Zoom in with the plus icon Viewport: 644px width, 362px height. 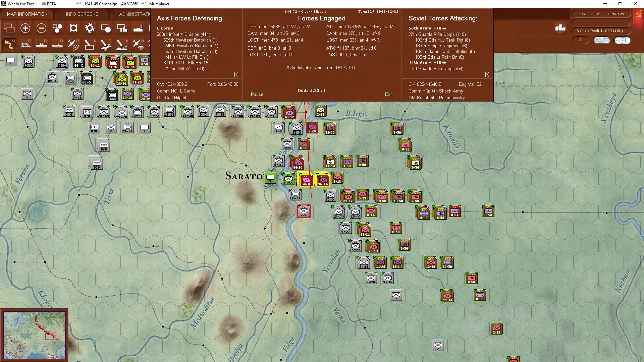pyautogui.click(x=25, y=28)
